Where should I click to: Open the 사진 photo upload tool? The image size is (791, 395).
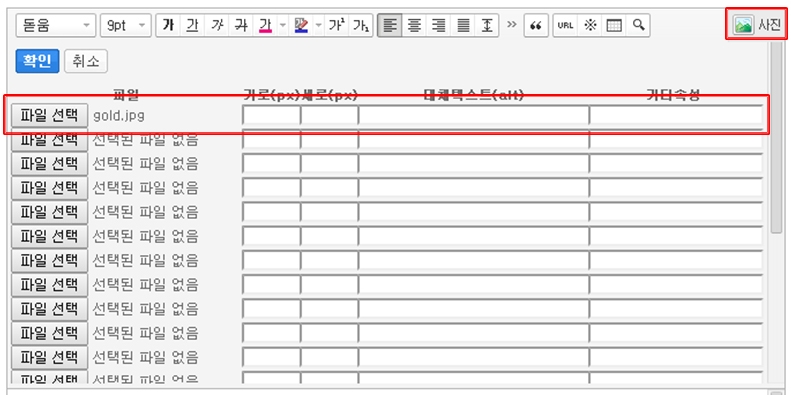tap(756, 24)
